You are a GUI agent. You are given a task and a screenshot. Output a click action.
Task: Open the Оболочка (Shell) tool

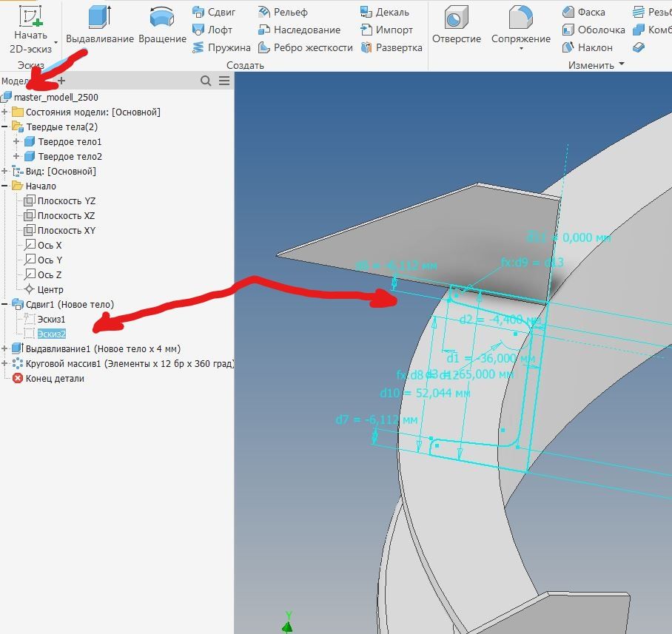click(x=593, y=30)
